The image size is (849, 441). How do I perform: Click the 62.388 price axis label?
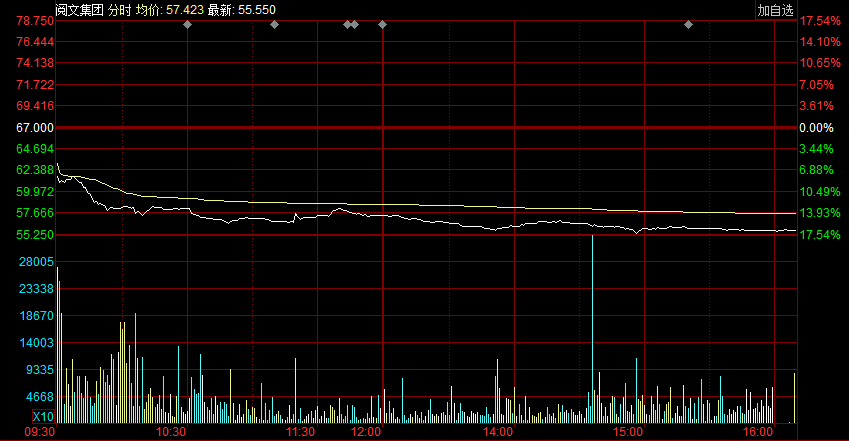35,170
